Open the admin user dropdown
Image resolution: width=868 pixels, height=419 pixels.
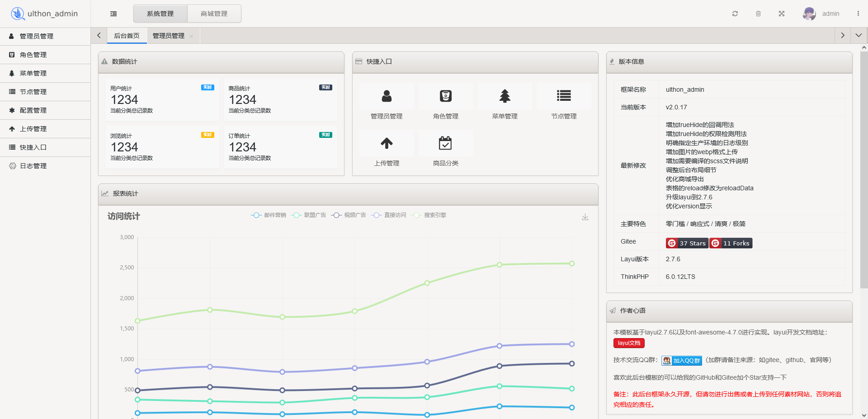point(830,14)
